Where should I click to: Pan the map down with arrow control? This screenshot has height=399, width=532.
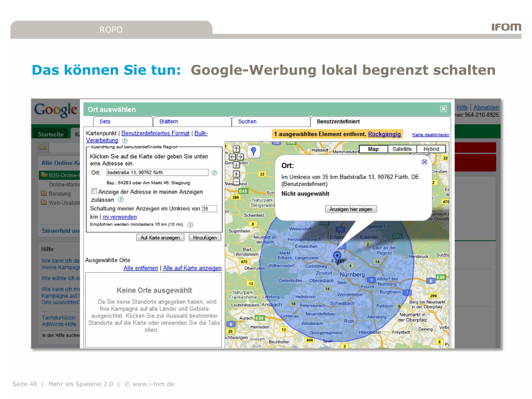236,165
